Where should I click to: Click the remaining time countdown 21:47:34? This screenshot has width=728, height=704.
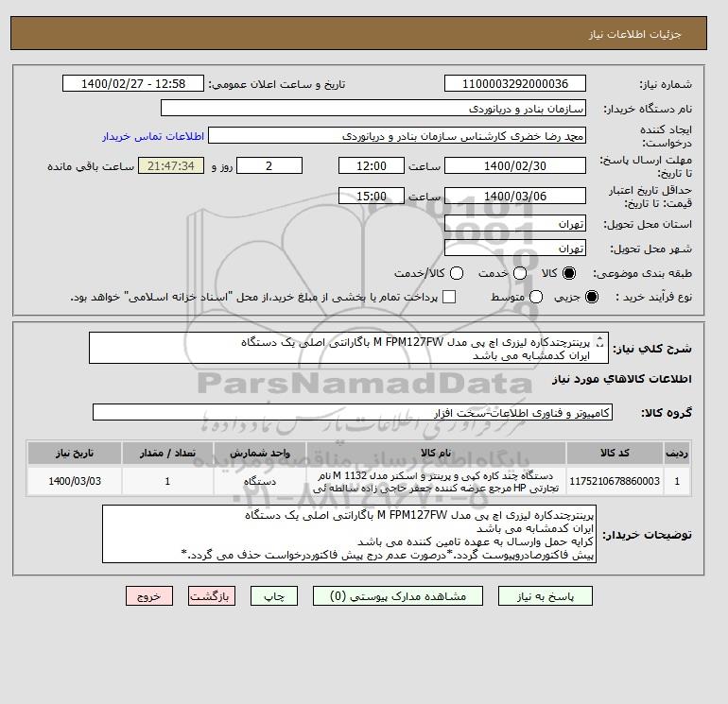(x=171, y=165)
